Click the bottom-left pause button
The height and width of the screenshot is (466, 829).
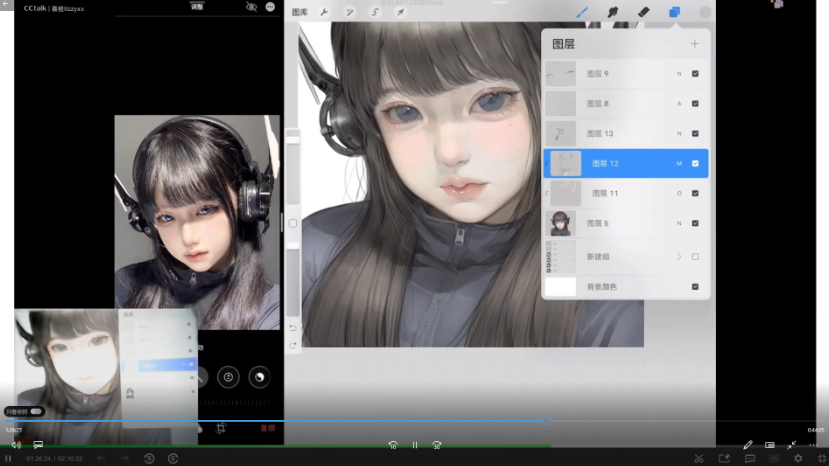(x=8, y=459)
